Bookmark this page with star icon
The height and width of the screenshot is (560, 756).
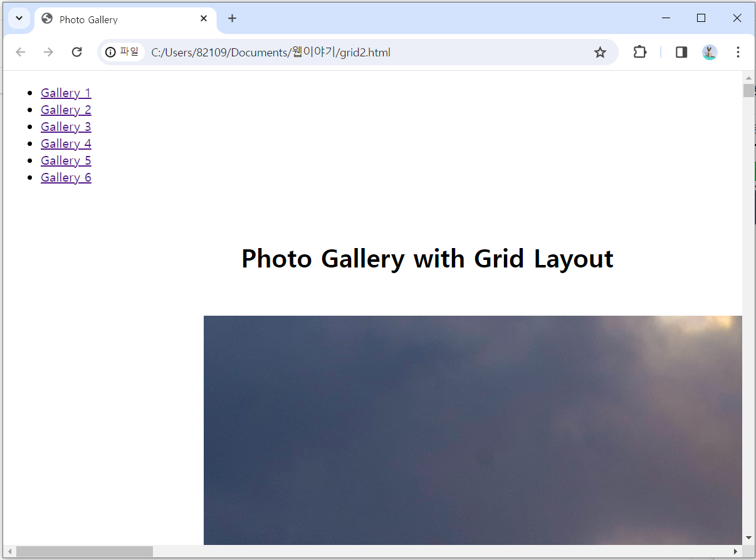(600, 52)
